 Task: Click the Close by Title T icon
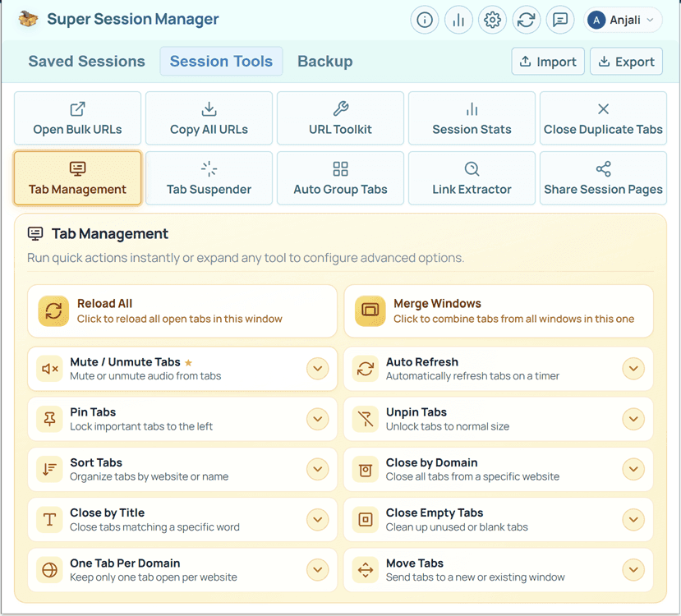[x=50, y=520]
